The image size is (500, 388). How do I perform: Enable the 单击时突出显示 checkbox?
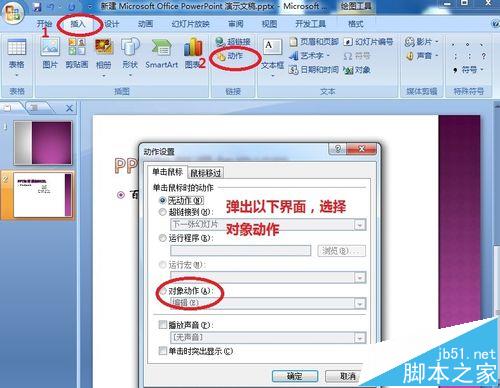pos(163,351)
